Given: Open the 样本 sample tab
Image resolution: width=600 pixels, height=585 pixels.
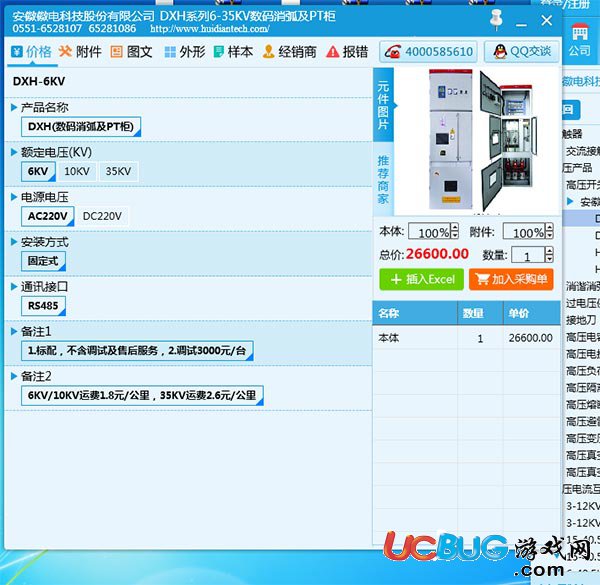Looking at the screenshot, I should coord(233,52).
